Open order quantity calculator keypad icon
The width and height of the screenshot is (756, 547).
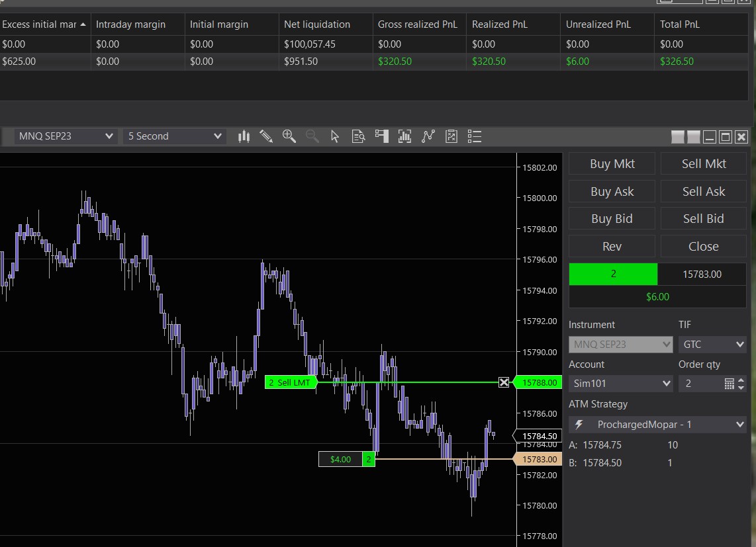tap(730, 384)
